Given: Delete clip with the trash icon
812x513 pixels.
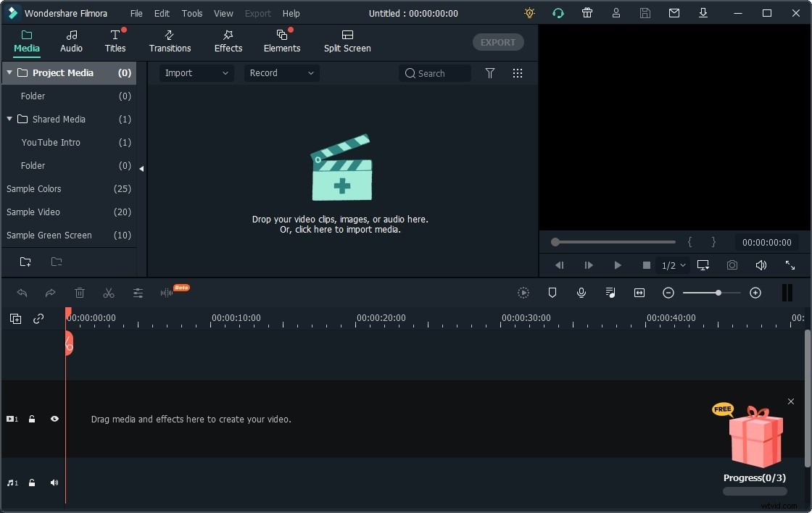Looking at the screenshot, I should [x=80, y=293].
